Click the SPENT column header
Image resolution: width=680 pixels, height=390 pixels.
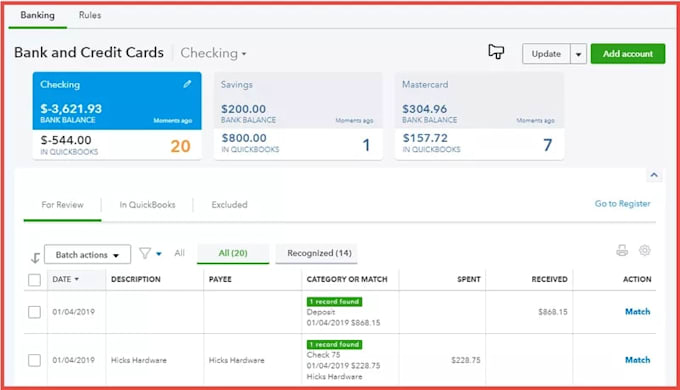468,279
